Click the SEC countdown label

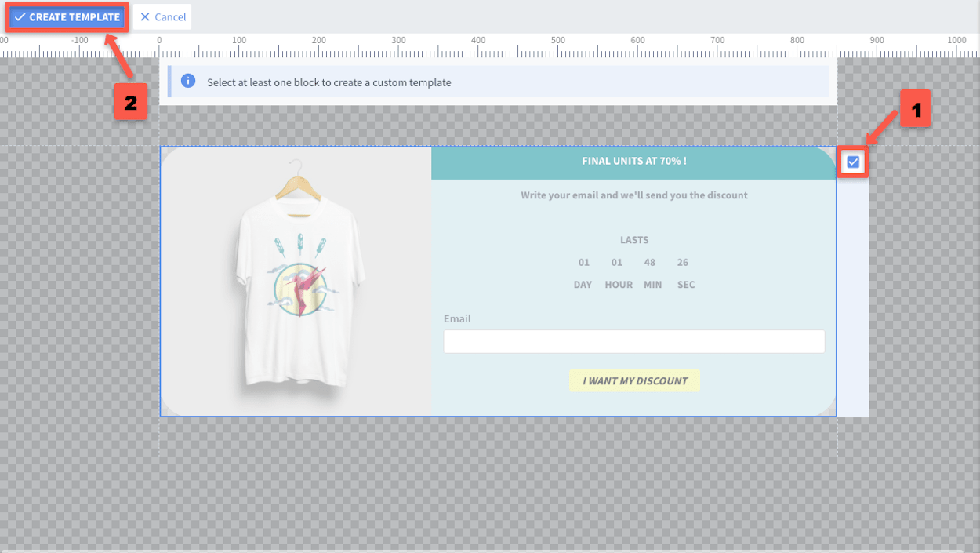coord(686,285)
